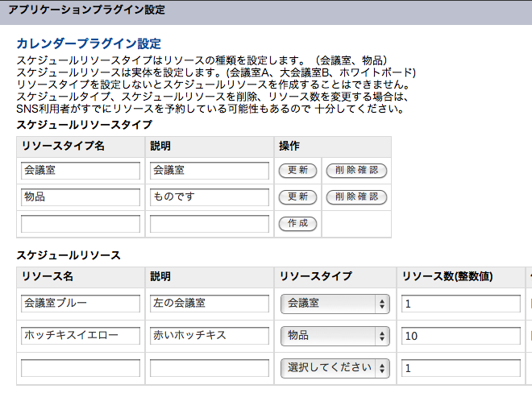Click 更新 button for 会議室 resource type

click(x=297, y=171)
